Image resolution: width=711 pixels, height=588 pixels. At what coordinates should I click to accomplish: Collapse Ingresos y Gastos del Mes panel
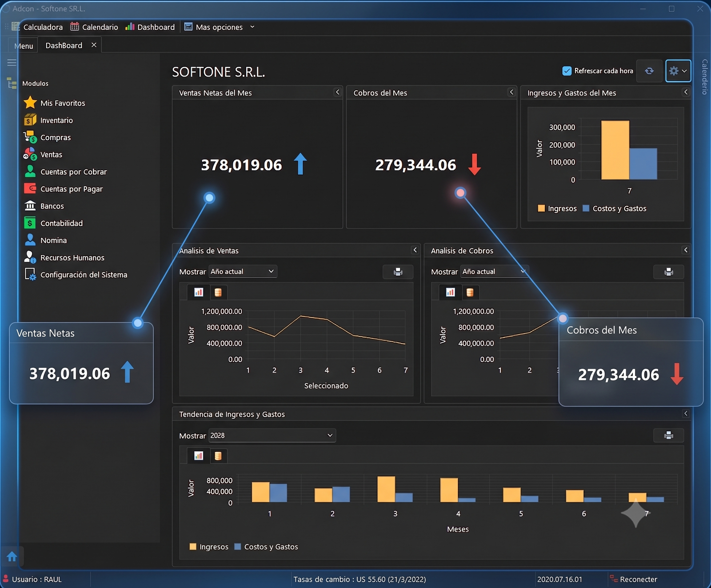[686, 92]
